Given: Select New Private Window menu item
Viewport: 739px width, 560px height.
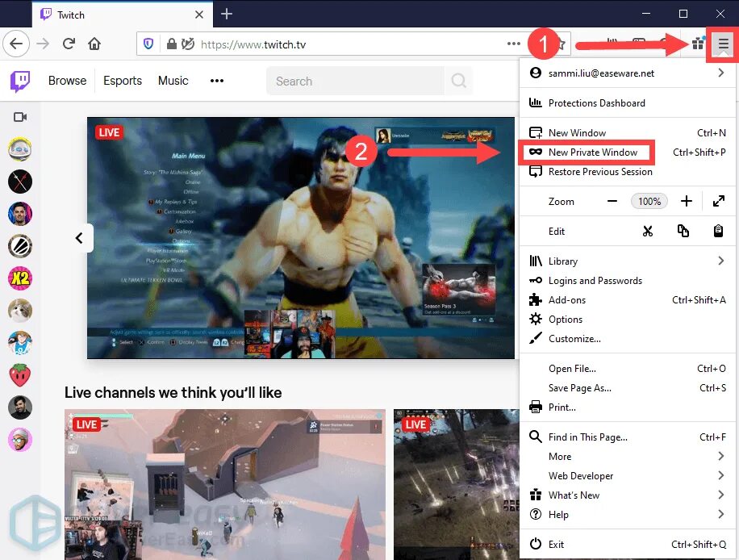Looking at the screenshot, I should click(x=628, y=153).
